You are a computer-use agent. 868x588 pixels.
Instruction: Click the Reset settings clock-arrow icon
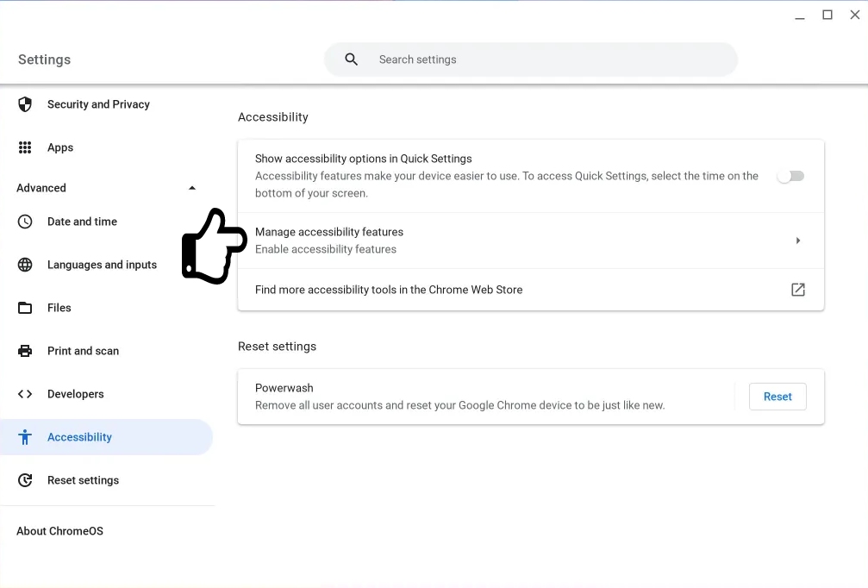pos(25,480)
